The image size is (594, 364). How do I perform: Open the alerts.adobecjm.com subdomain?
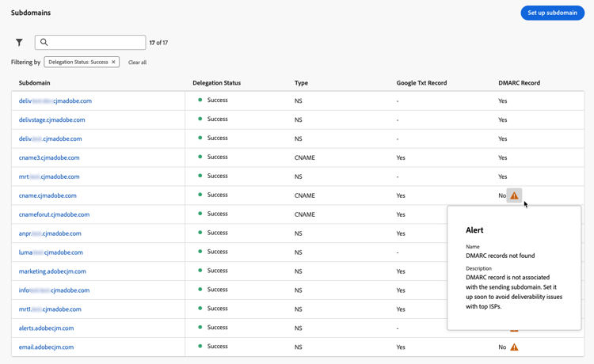(46, 328)
